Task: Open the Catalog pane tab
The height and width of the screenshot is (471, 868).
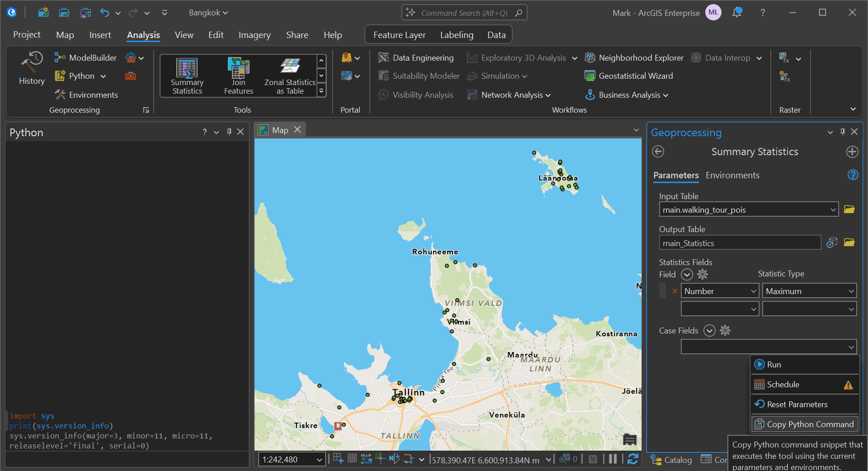Action: [x=671, y=460]
